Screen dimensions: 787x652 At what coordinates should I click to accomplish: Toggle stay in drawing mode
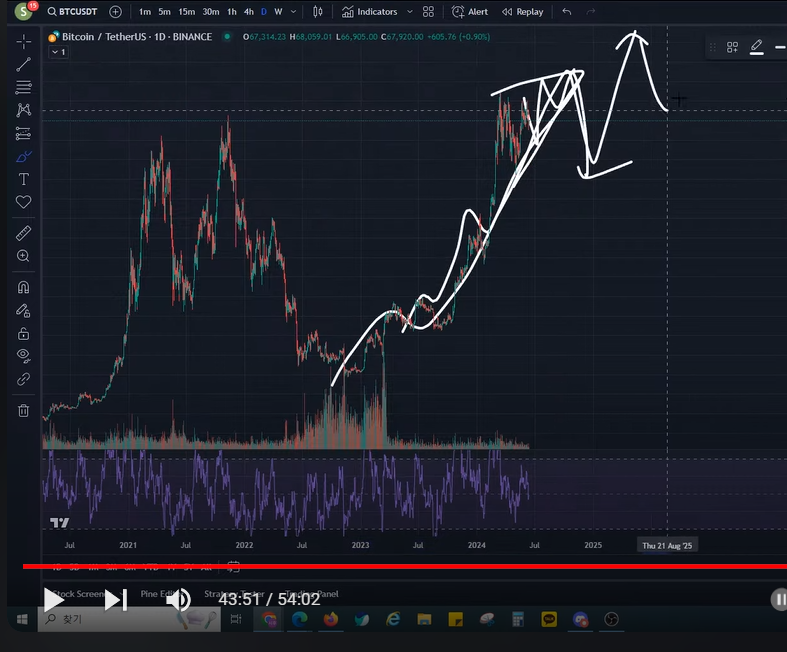pyautogui.click(x=24, y=311)
